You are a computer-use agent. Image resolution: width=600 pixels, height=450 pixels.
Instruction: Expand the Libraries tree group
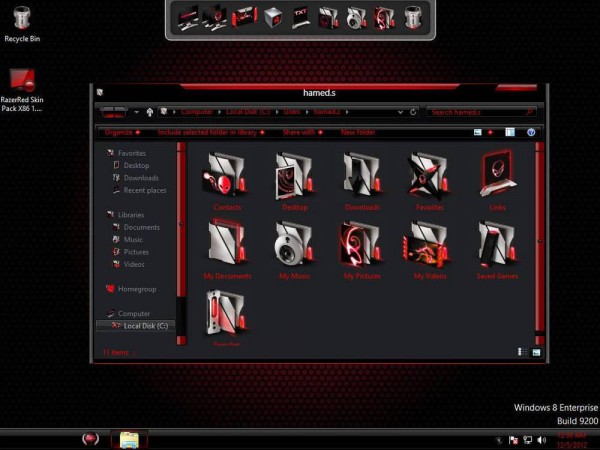pos(125,215)
